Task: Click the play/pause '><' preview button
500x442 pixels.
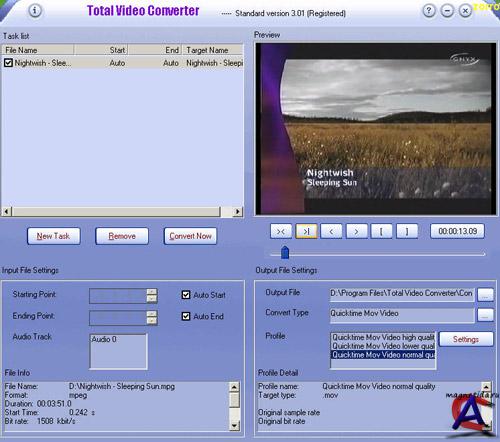Action: [281, 231]
